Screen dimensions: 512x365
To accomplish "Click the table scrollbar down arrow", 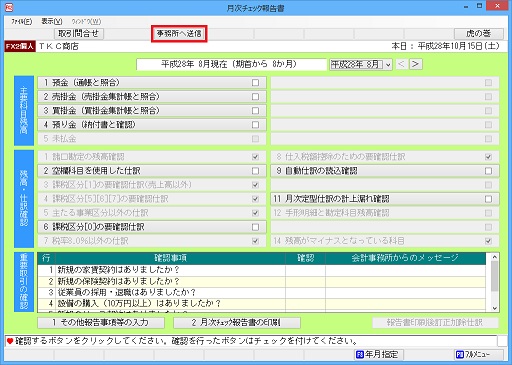I will [x=494, y=308].
